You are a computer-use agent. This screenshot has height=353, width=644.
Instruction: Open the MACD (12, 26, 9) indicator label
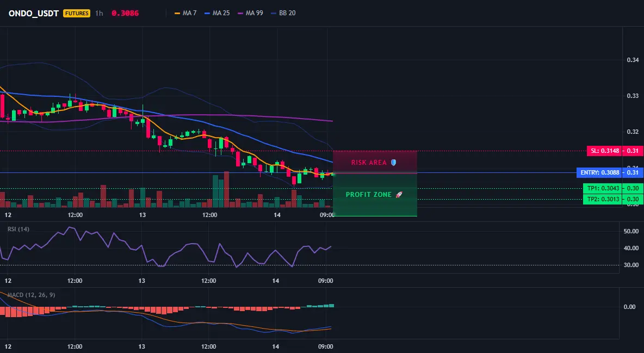[31, 295]
